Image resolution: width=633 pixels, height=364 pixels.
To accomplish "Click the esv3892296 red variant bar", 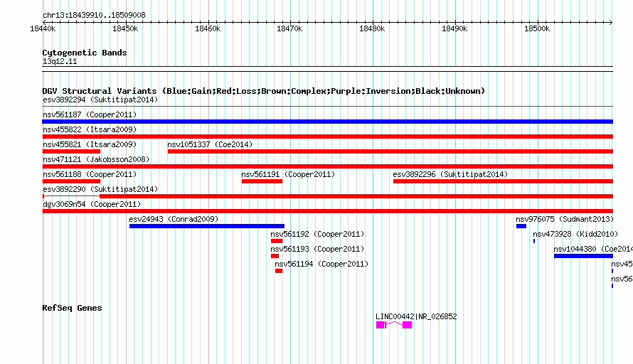I will tap(503, 181).
